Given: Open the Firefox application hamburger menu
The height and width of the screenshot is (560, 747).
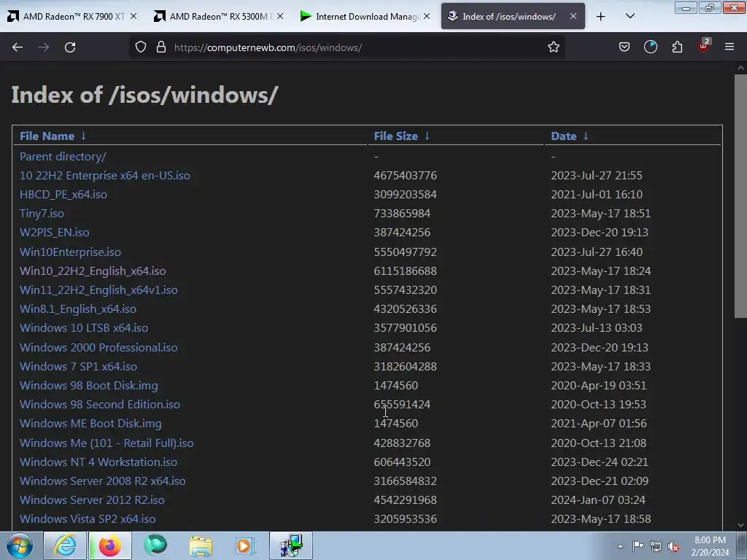Looking at the screenshot, I should tap(729, 47).
